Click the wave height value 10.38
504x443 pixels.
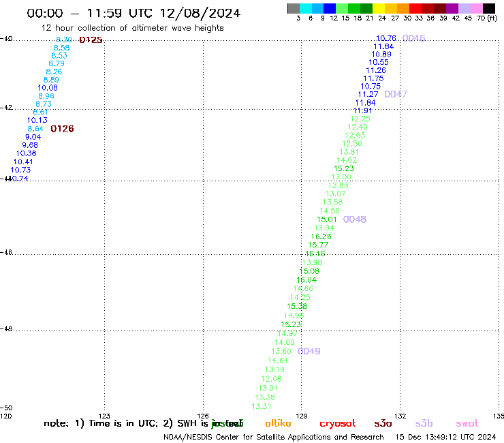pyautogui.click(x=27, y=153)
